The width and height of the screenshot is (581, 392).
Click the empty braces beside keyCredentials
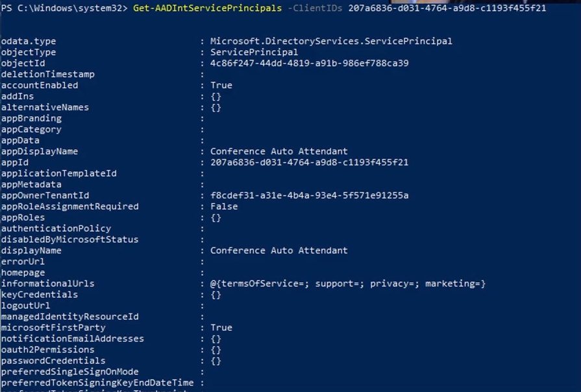click(216, 295)
